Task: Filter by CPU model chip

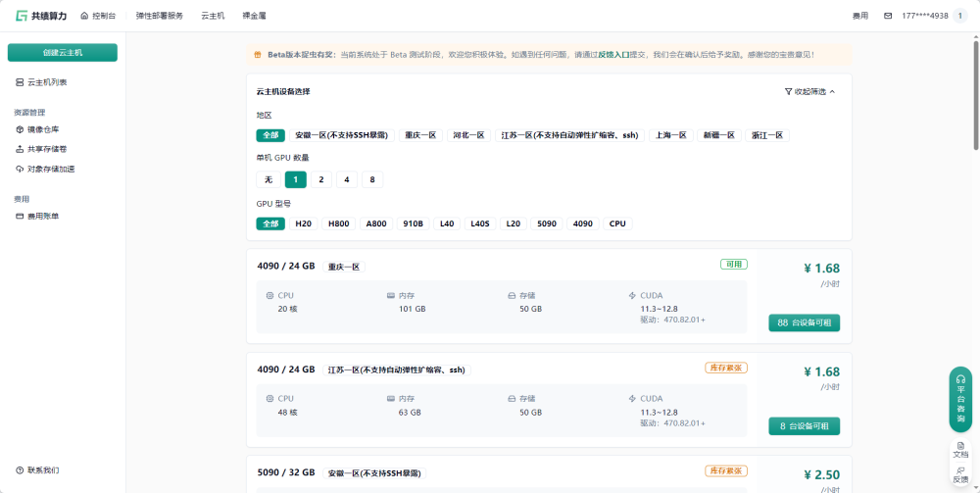Action: 617,223
